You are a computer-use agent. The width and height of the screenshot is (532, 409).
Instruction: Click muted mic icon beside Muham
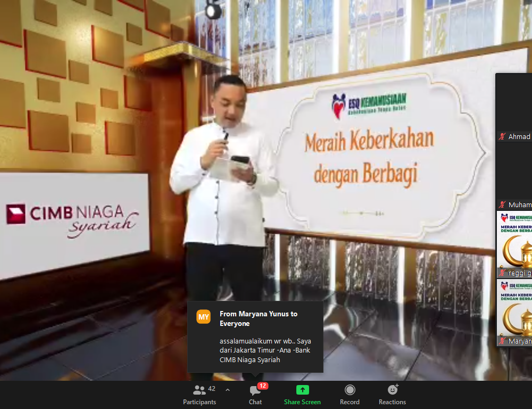coord(502,205)
